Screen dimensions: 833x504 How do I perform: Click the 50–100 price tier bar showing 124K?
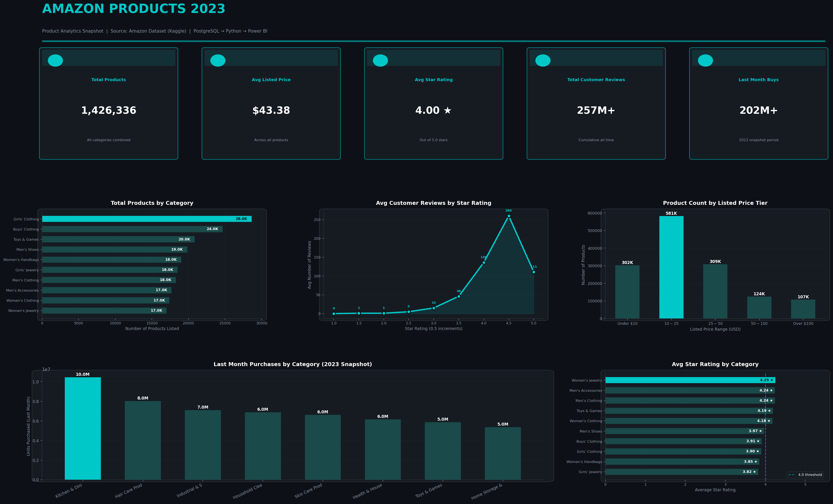pyautogui.click(x=759, y=307)
